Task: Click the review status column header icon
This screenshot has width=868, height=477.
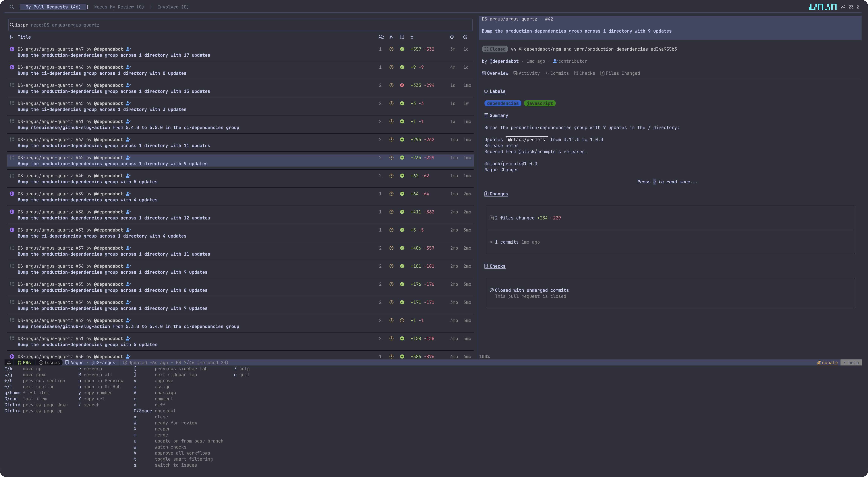Action: pos(391,37)
